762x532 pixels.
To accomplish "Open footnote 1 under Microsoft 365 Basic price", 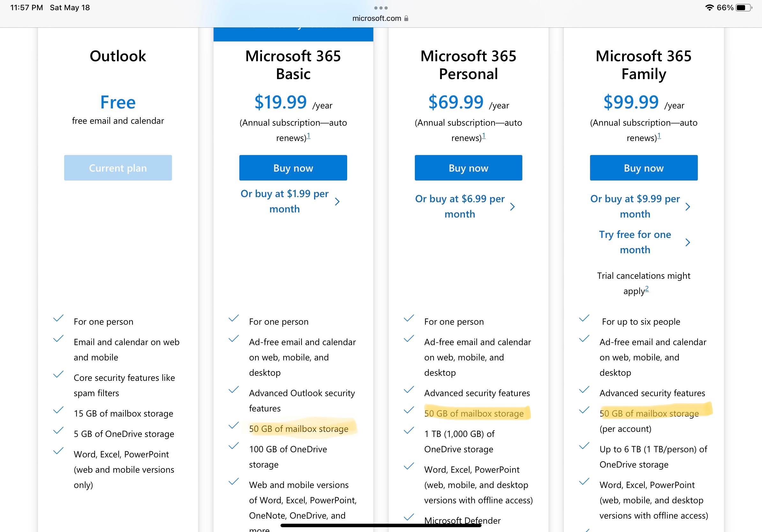I will 308,136.
